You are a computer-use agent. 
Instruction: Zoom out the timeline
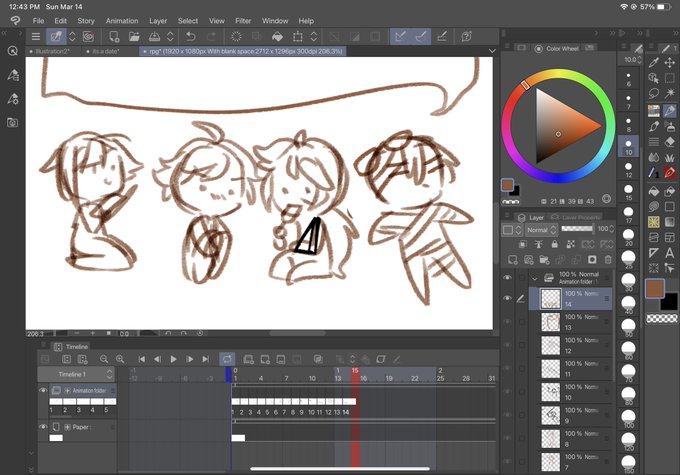pos(104,359)
